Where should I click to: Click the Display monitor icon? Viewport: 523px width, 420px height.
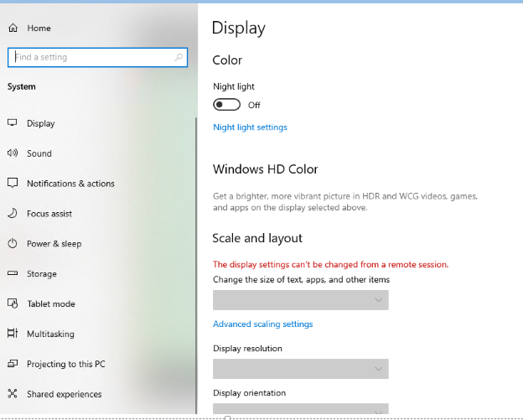pyautogui.click(x=13, y=122)
